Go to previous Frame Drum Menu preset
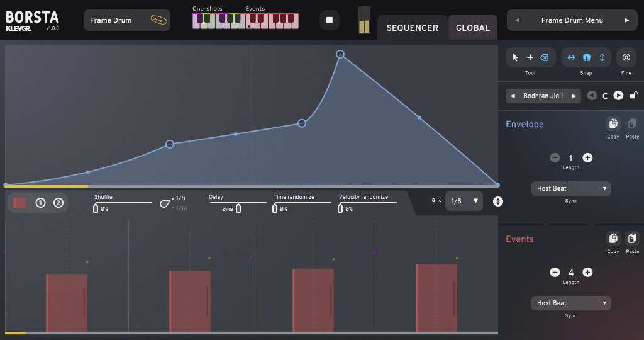The width and height of the screenshot is (644, 340). (517, 20)
